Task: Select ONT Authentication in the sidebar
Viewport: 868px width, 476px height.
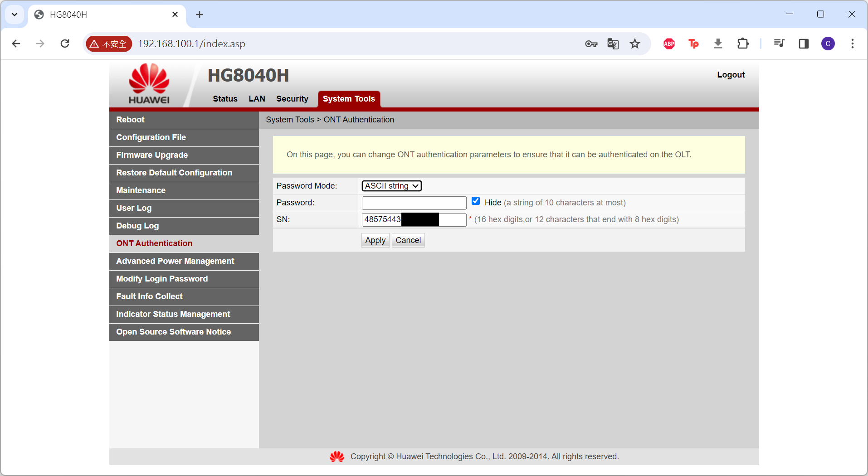Action: 184,243
